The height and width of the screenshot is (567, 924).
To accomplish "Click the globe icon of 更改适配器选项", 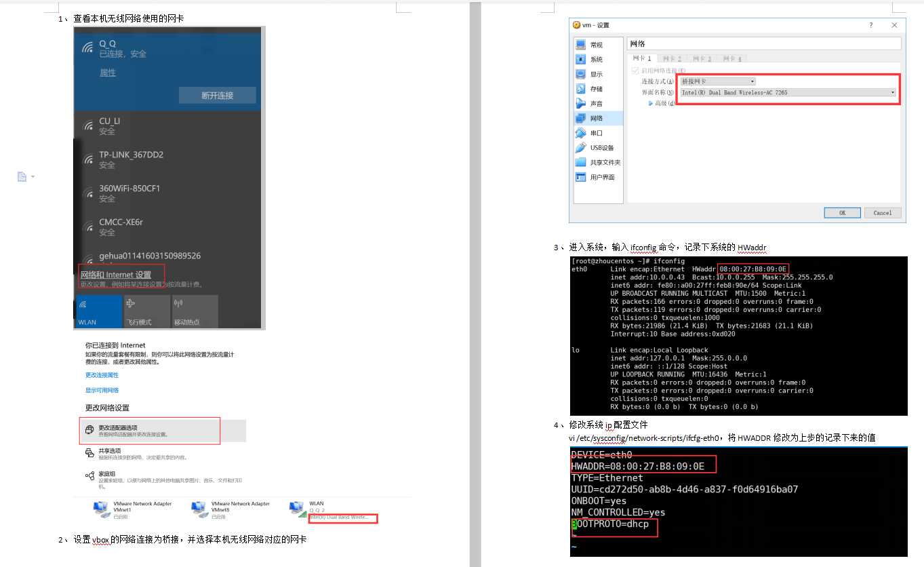I will 89,430.
